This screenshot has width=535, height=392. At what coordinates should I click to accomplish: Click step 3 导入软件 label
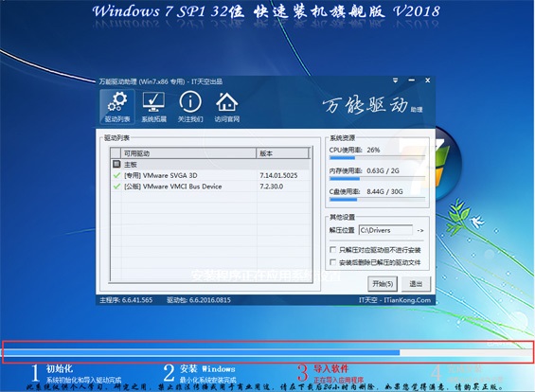pos(330,368)
